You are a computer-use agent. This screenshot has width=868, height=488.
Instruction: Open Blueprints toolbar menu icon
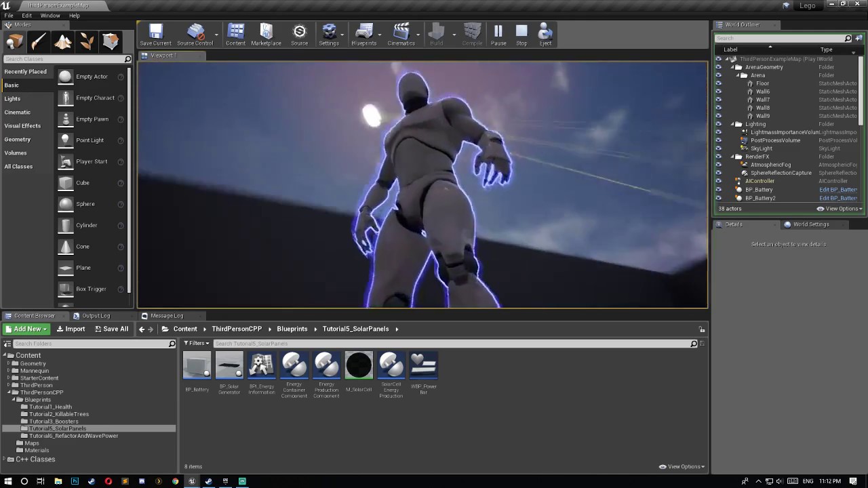pos(363,34)
